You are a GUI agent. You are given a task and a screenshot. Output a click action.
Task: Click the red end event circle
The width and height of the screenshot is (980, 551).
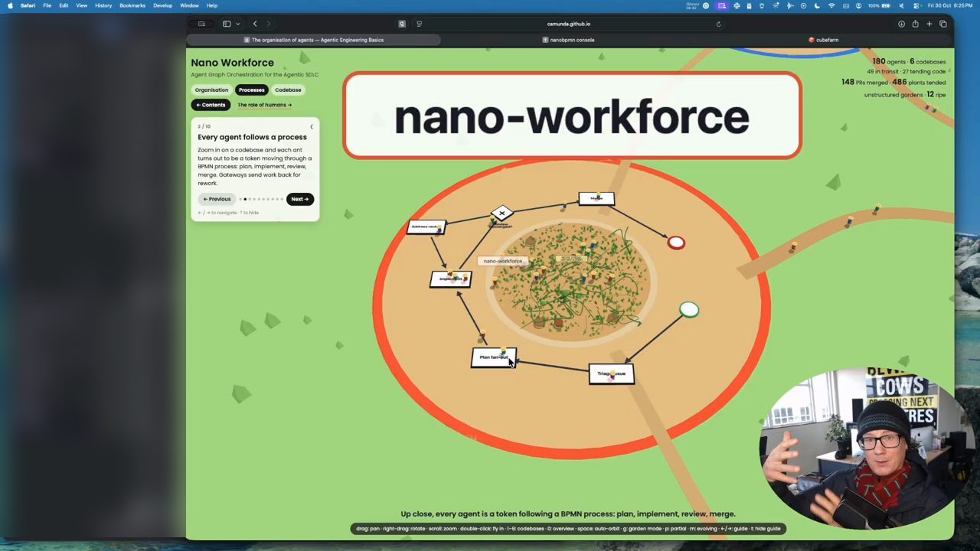click(676, 243)
